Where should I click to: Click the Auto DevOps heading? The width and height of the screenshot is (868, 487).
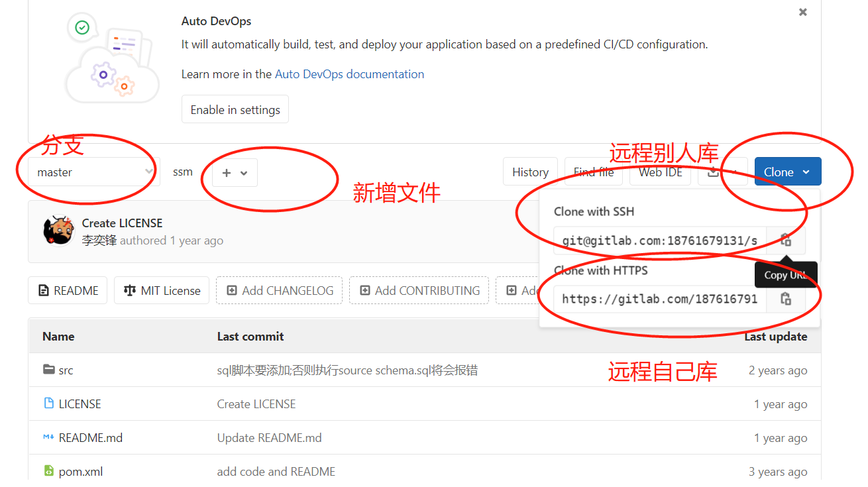[217, 21]
